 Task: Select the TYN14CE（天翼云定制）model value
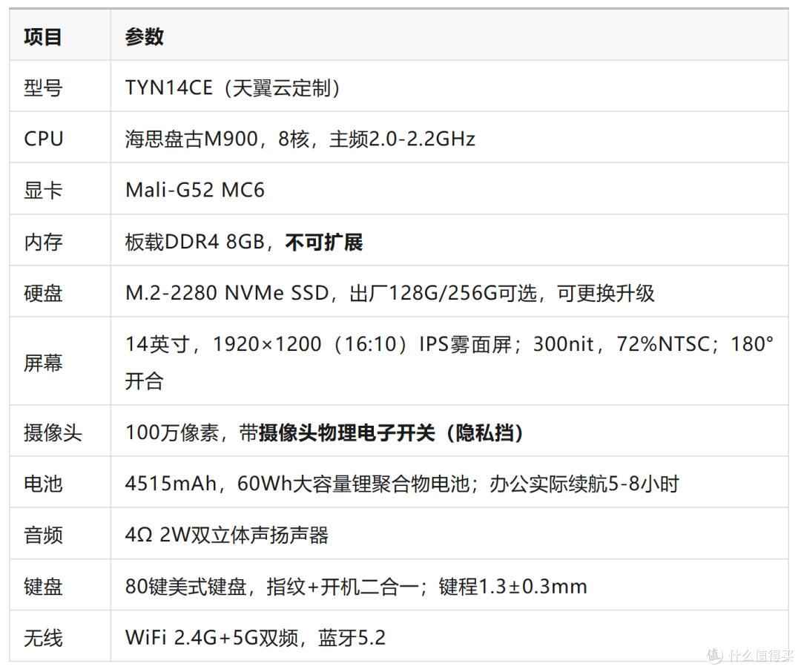234,88
